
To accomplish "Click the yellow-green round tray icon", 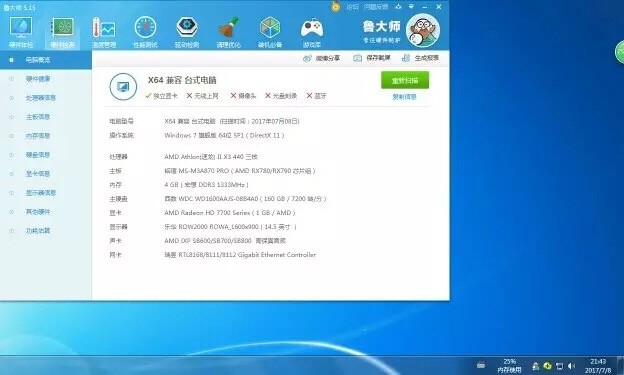I will click(548, 365).
